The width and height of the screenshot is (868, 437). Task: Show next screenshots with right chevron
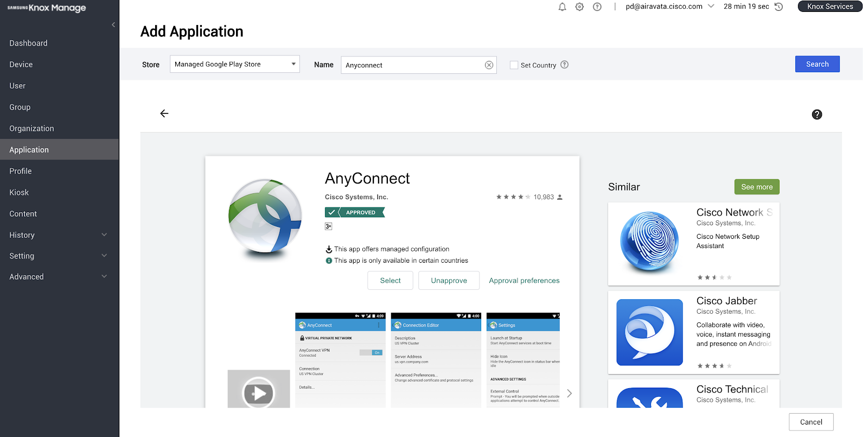coord(569,394)
